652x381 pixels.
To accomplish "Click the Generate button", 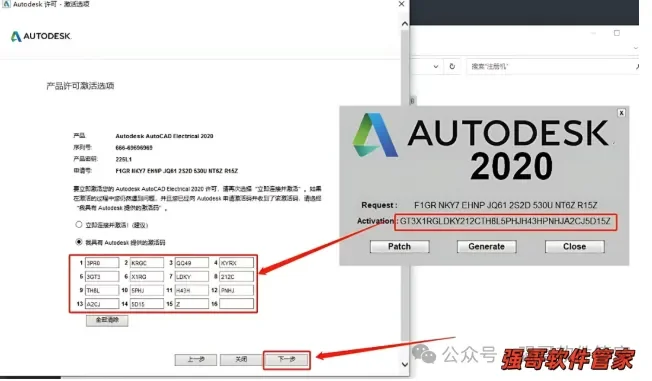I will point(487,247).
